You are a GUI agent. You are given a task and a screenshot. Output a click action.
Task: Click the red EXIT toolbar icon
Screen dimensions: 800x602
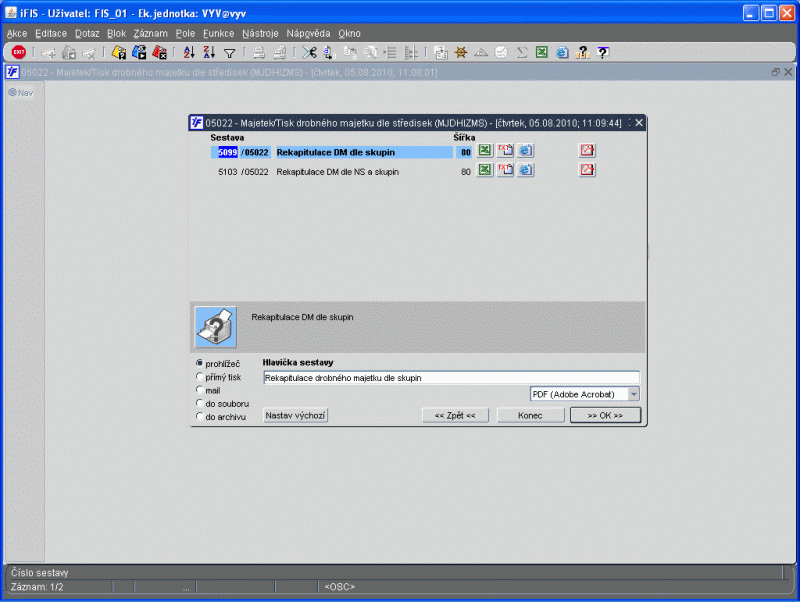[x=19, y=52]
